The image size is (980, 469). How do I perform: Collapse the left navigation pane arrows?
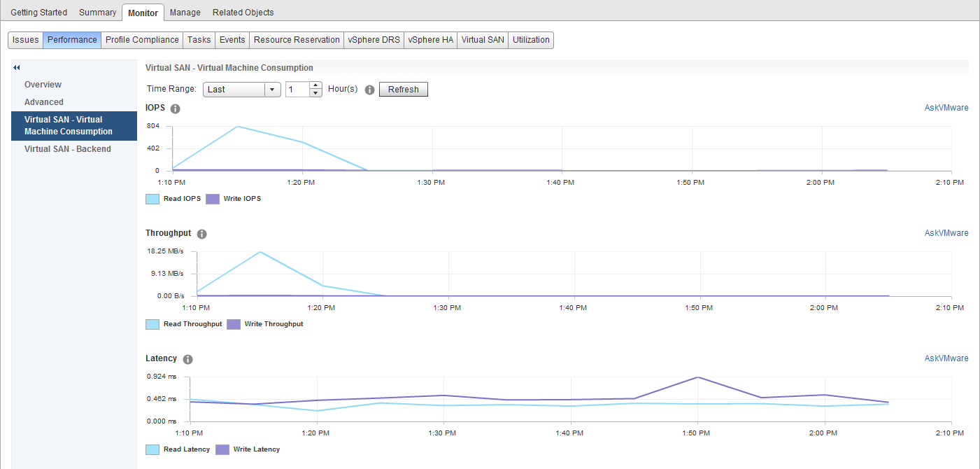point(17,68)
